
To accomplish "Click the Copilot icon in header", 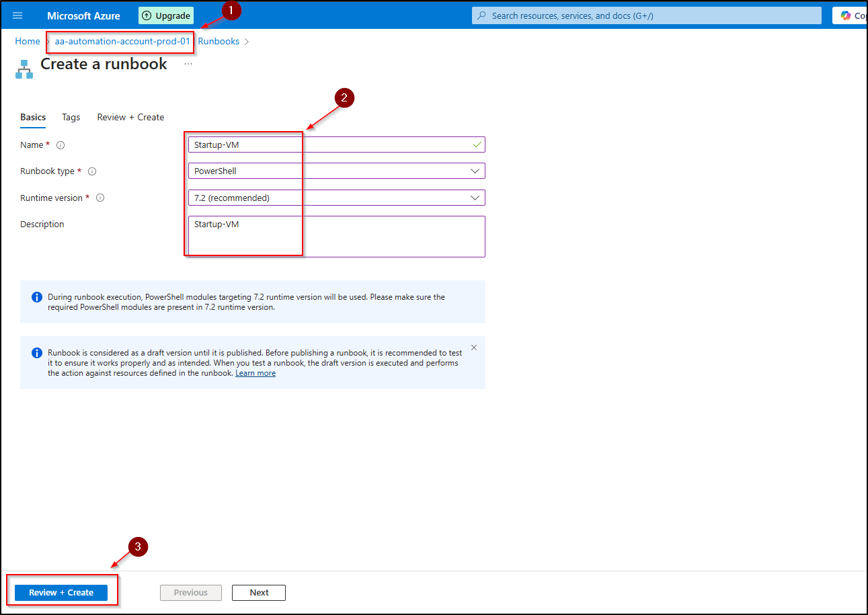I will (846, 15).
